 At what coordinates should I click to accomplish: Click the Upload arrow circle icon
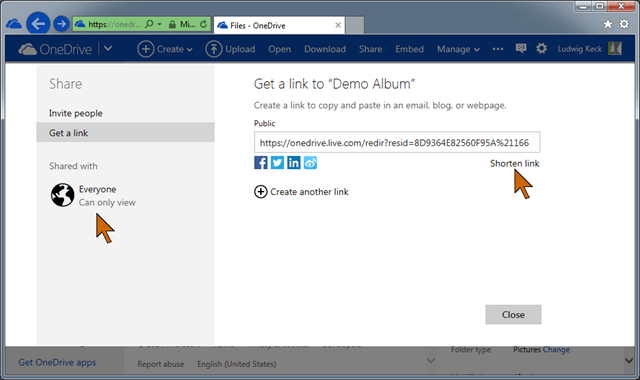(x=213, y=49)
